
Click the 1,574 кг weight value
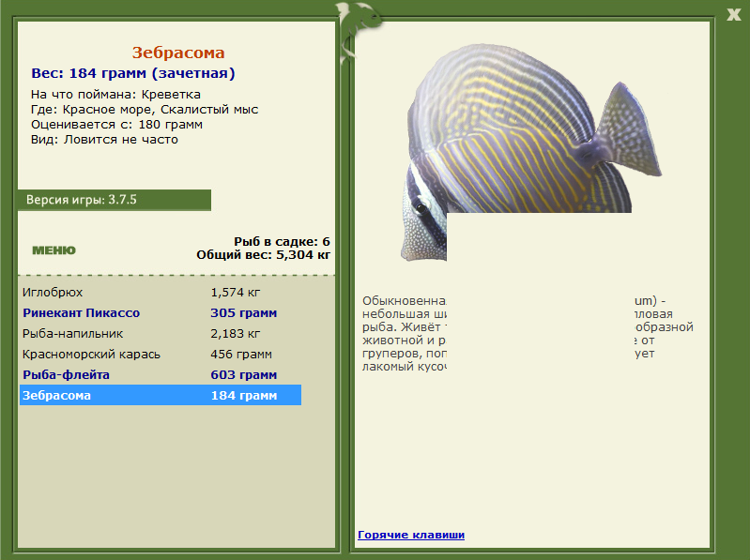pyautogui.click(x=236, y=292)
